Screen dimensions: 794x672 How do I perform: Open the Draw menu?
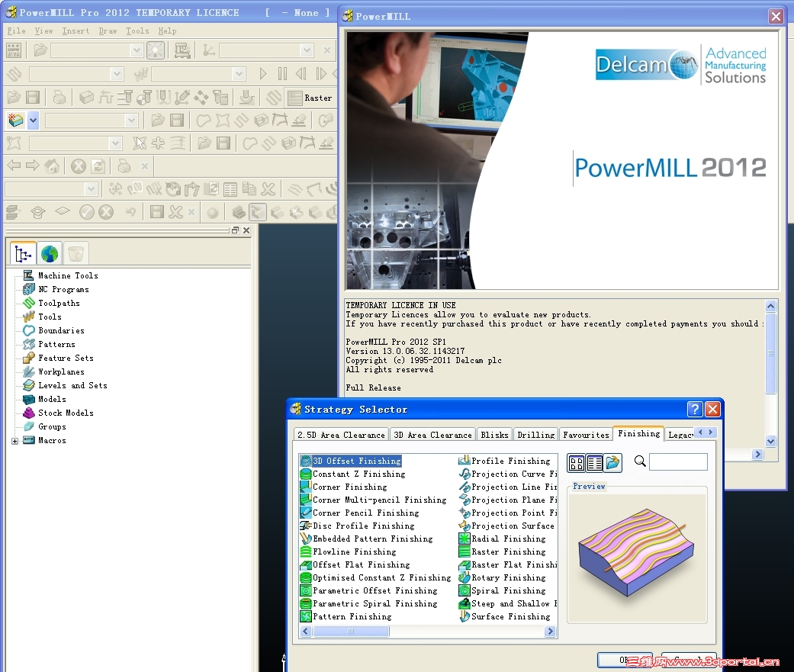[x=108, y=31]
